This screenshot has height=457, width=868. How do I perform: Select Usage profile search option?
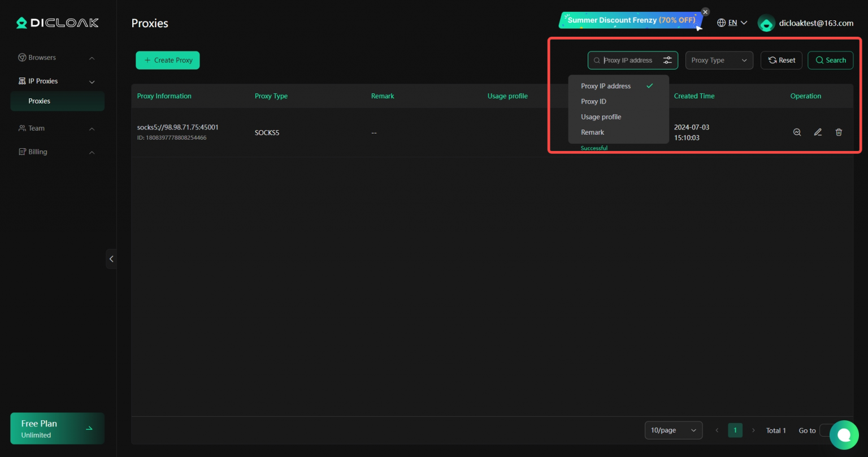(x=601, y=117)
